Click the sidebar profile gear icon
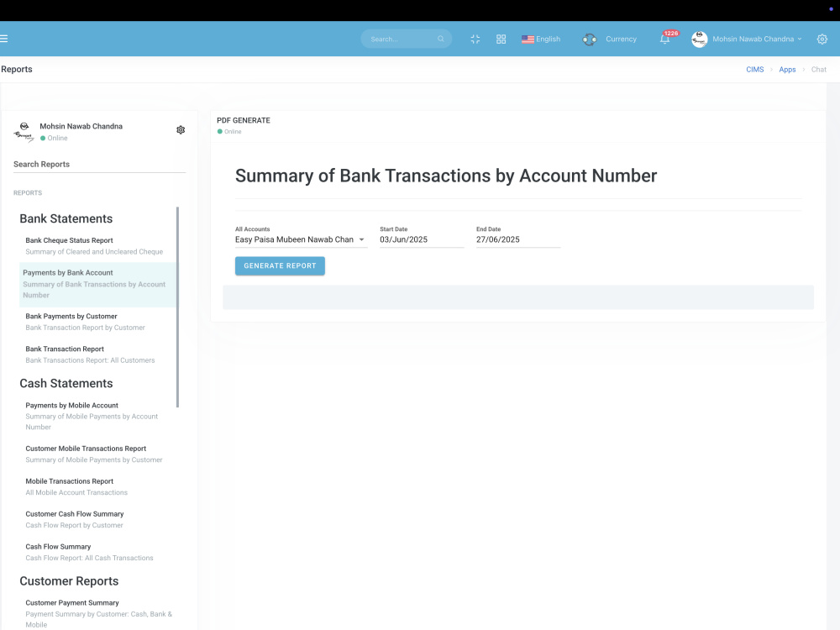840x630 pixels. pos(181,129)
